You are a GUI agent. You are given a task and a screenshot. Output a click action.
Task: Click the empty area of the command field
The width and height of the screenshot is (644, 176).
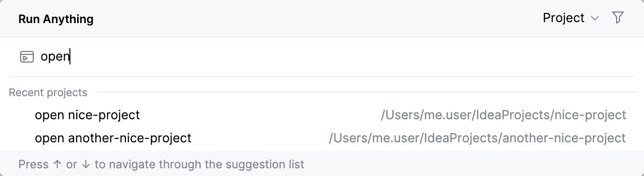point(352,57)
